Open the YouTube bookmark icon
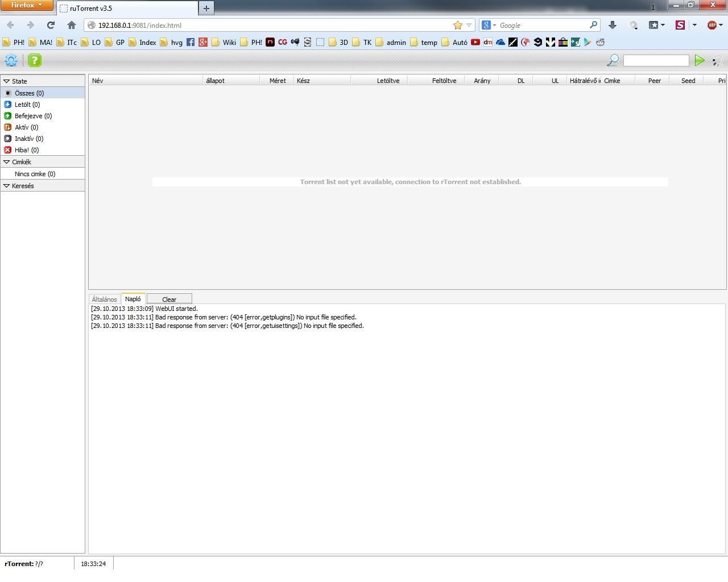 tap(475, 42)
